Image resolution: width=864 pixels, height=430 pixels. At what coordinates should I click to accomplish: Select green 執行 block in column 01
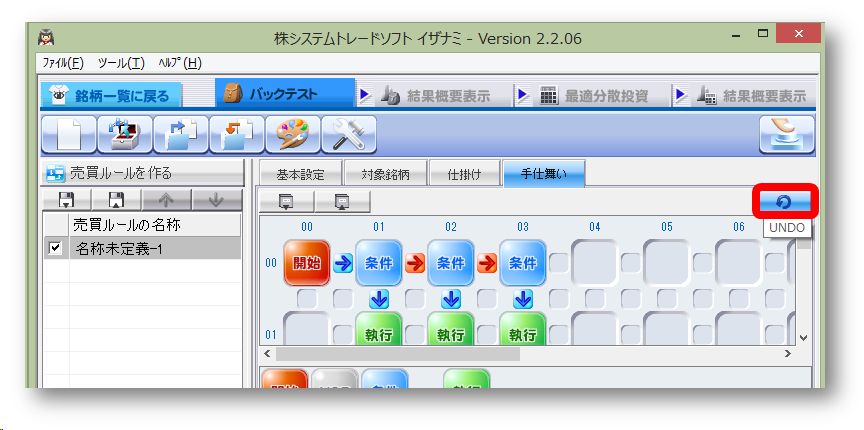pyautogui.click(x=379, y=329)
